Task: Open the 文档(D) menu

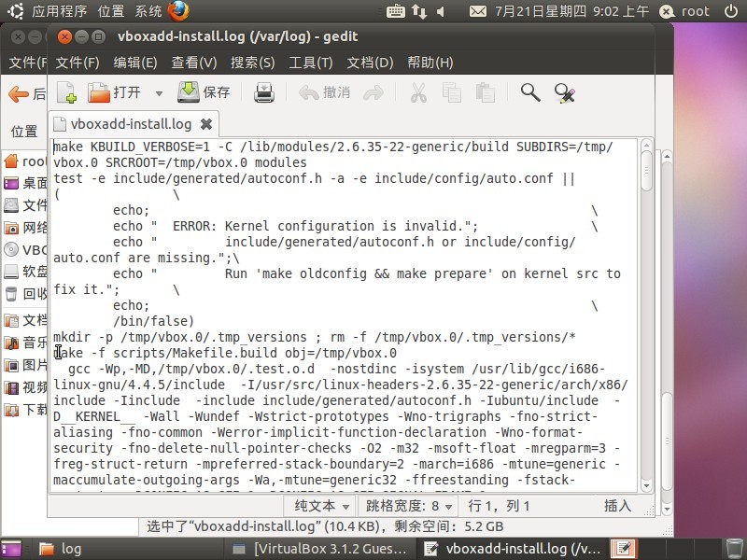Action: (370, 63)
